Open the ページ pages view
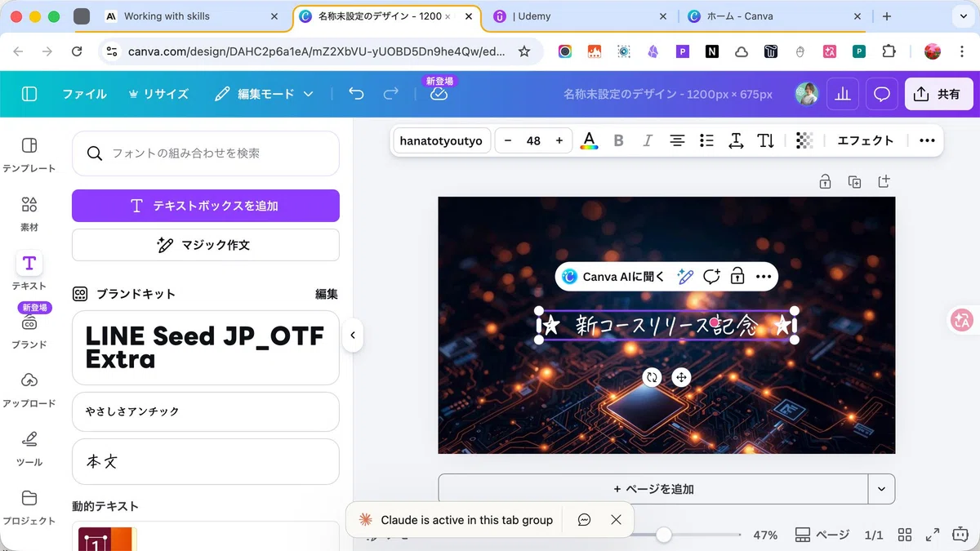Screen dimensions: 980x551 coord(822,535)
